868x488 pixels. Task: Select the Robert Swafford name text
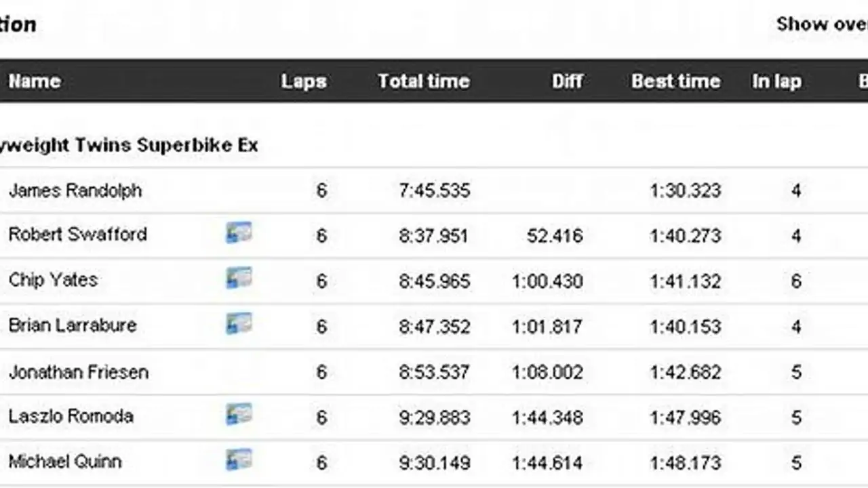[x=77, y=235]
